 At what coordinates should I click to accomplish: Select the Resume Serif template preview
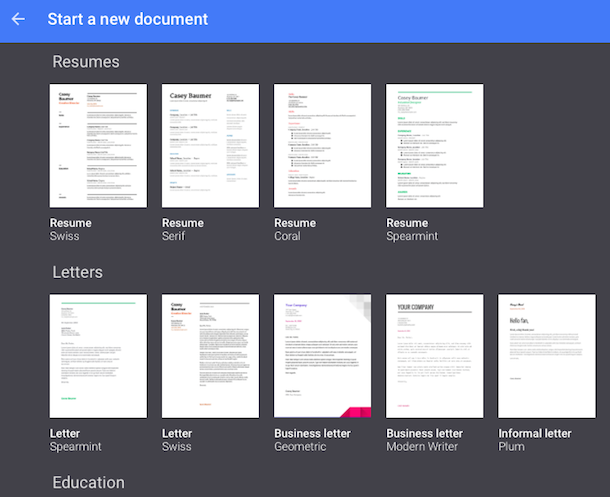(210, 146)
